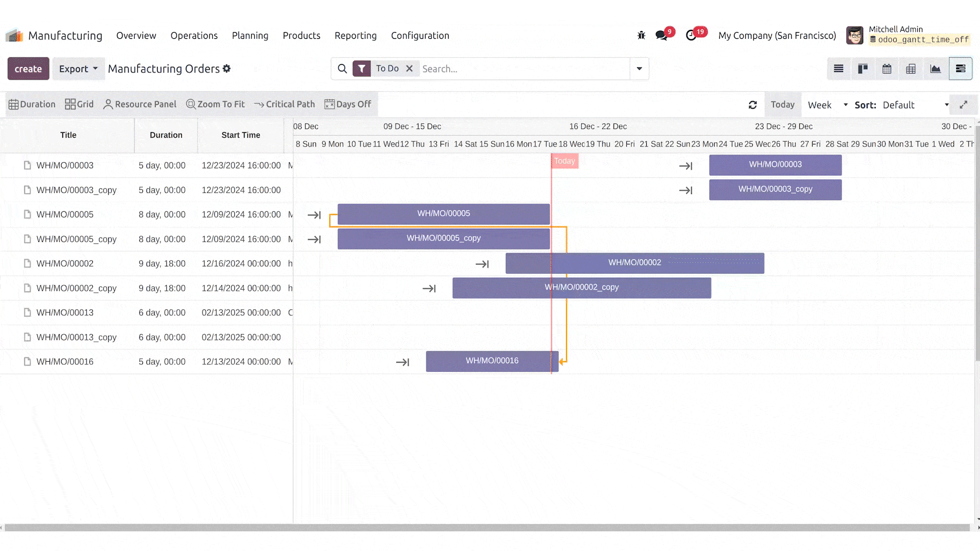Viewport: 980px width, 551px height.
Task: Toggle Days Off highlighting
Action: [348, 104]
